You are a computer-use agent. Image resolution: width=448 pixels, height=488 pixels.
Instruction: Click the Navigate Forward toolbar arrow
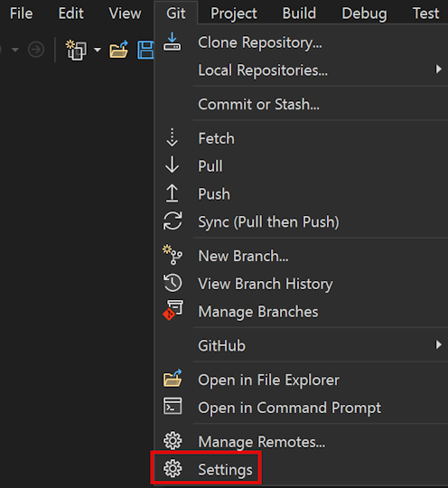pos(36,50)
